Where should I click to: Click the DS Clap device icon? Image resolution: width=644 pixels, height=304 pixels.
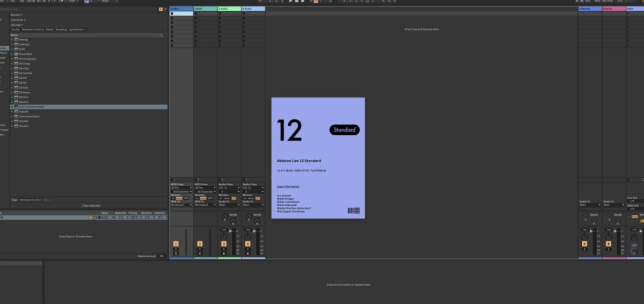click(16, 68)
